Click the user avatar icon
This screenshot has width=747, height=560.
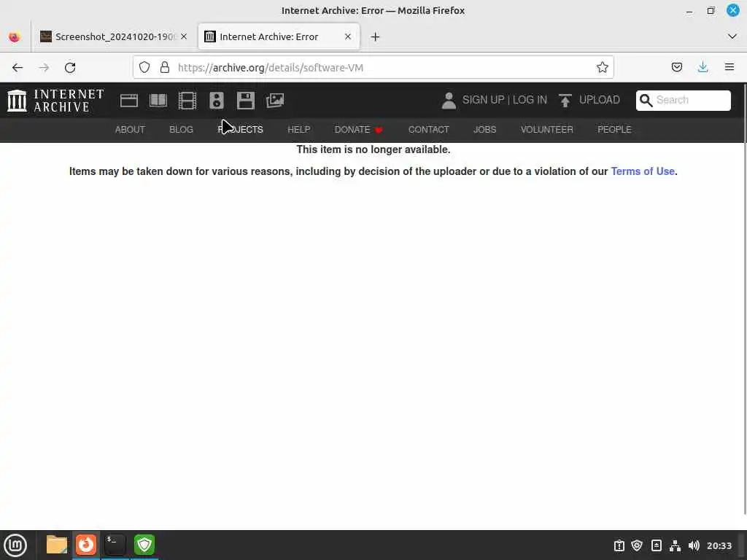coord(449,101)
